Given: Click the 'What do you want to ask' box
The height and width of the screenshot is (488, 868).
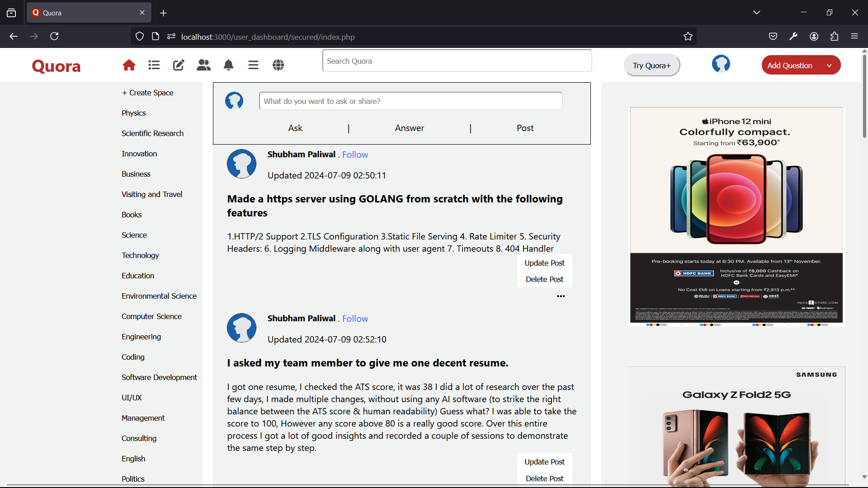Looking at the screenshot, I should (x=410, y=101).
